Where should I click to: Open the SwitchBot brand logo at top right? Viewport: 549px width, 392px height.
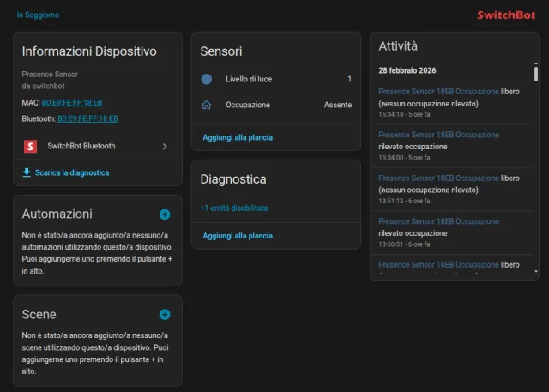pyautogui.click(x=507, y=15)
